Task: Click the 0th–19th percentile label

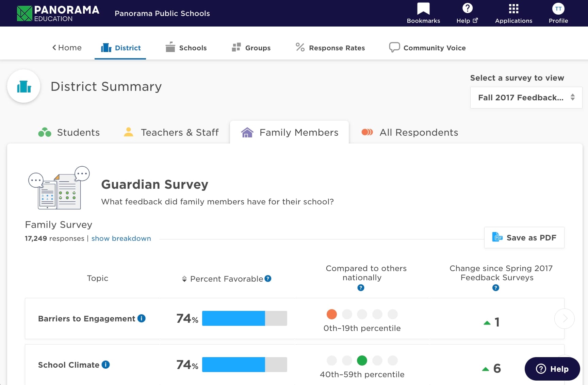Action: [x=362, y=328]
